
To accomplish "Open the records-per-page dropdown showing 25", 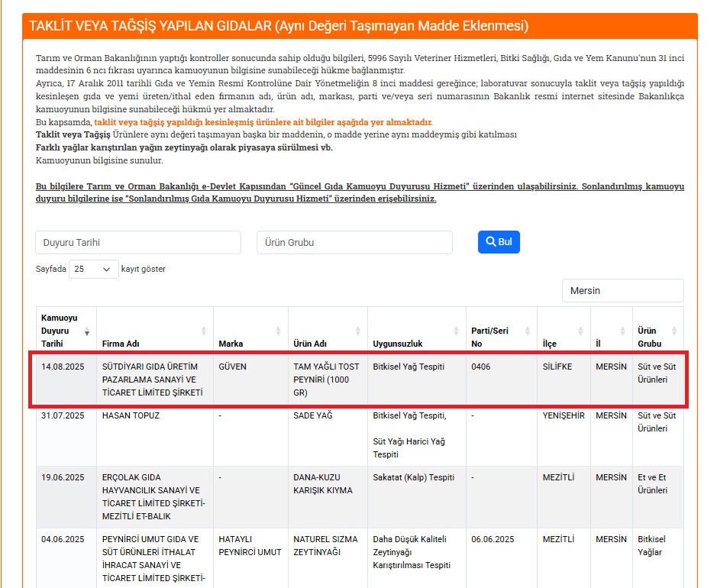I will (94, 270).
